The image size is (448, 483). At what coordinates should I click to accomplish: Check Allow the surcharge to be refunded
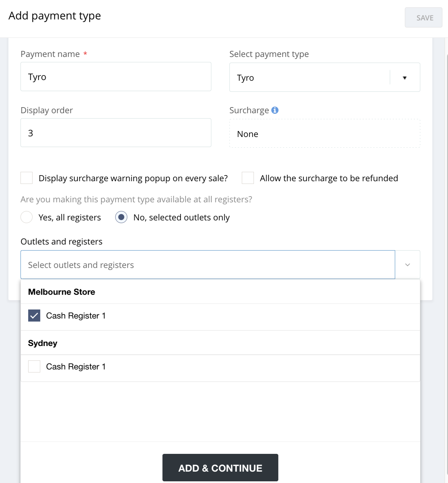pos(248,178)
